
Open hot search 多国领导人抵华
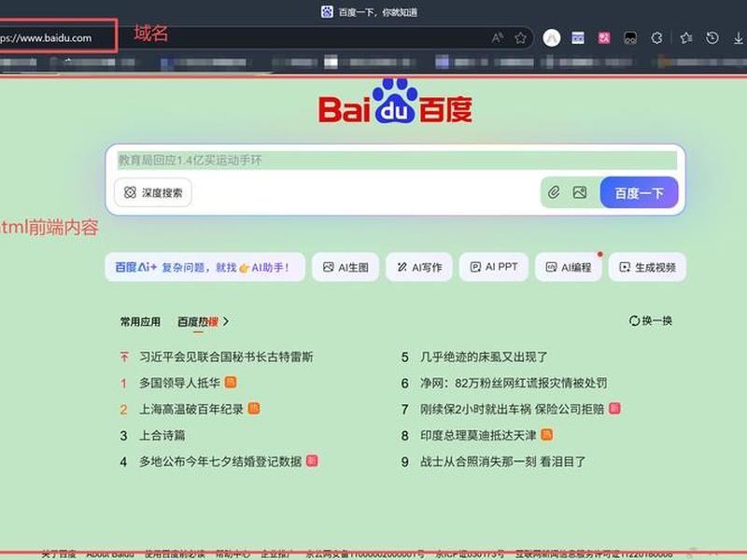click(x=179, y=383)
